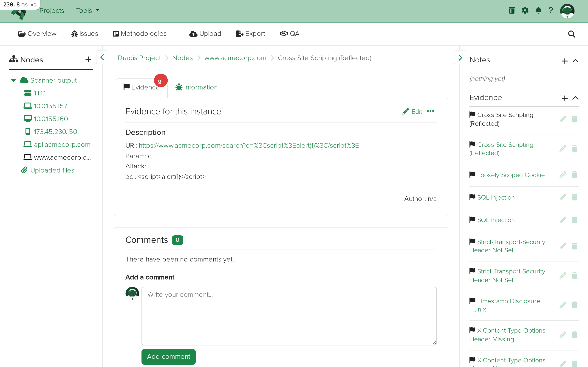
Task: Open the Projects menu
Action: (x=52, y=11)
